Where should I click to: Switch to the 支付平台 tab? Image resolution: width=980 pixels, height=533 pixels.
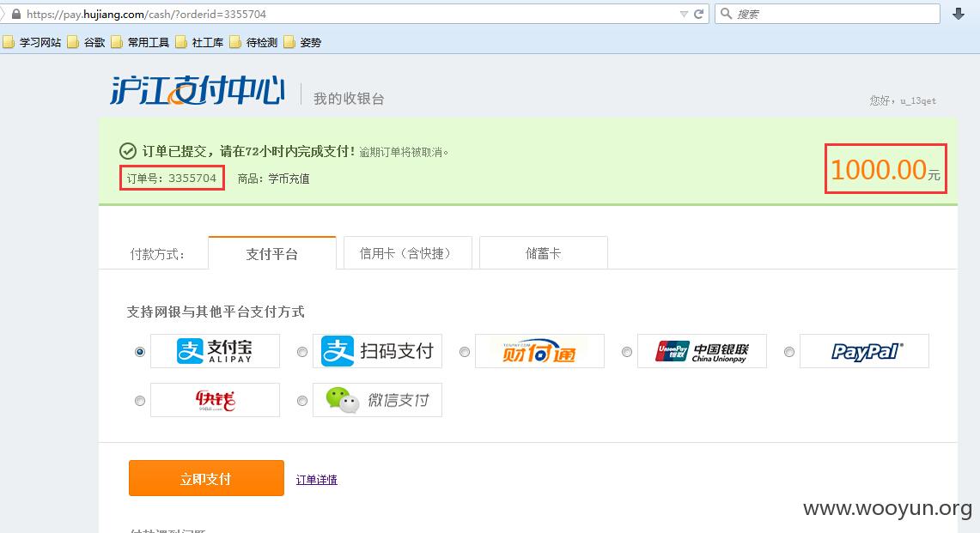point(272,254)
